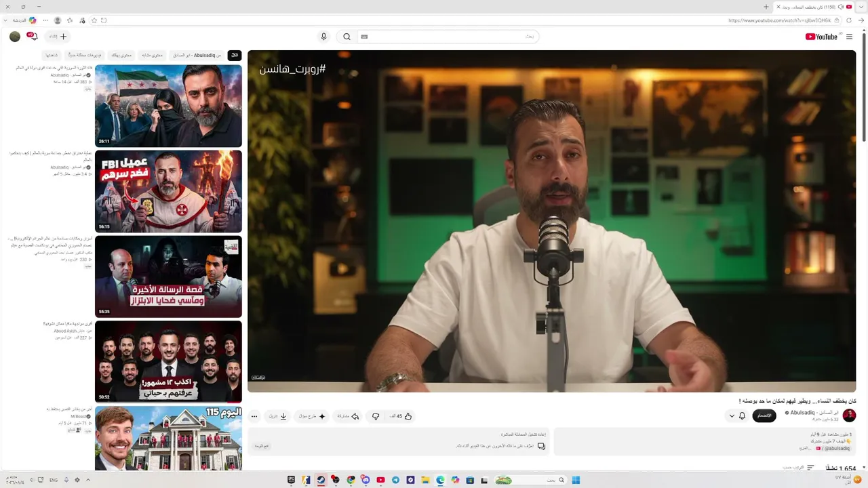868x488 pixels.
Task: Open the live chat replay icon
Action: click(x=541, y=446)
